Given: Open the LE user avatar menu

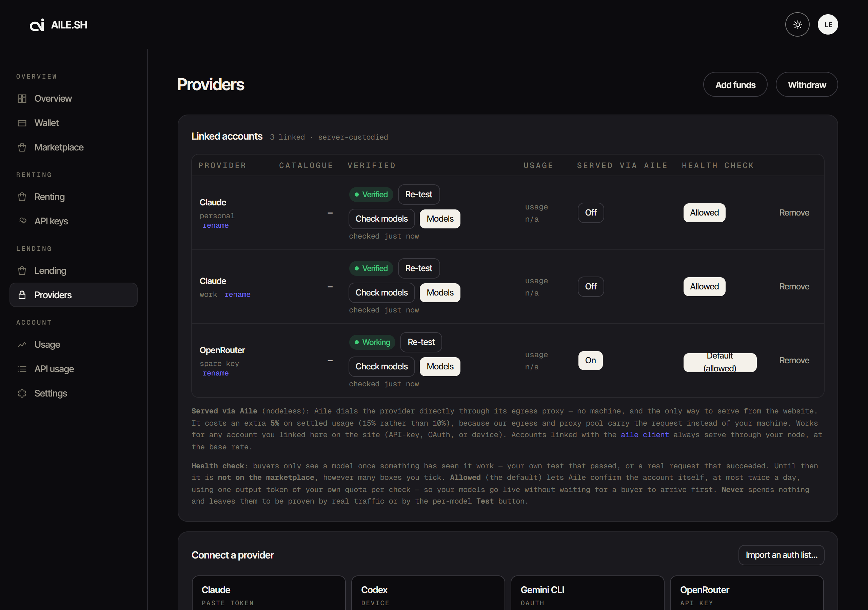Looking at the screenshot, I should (828, 24).
